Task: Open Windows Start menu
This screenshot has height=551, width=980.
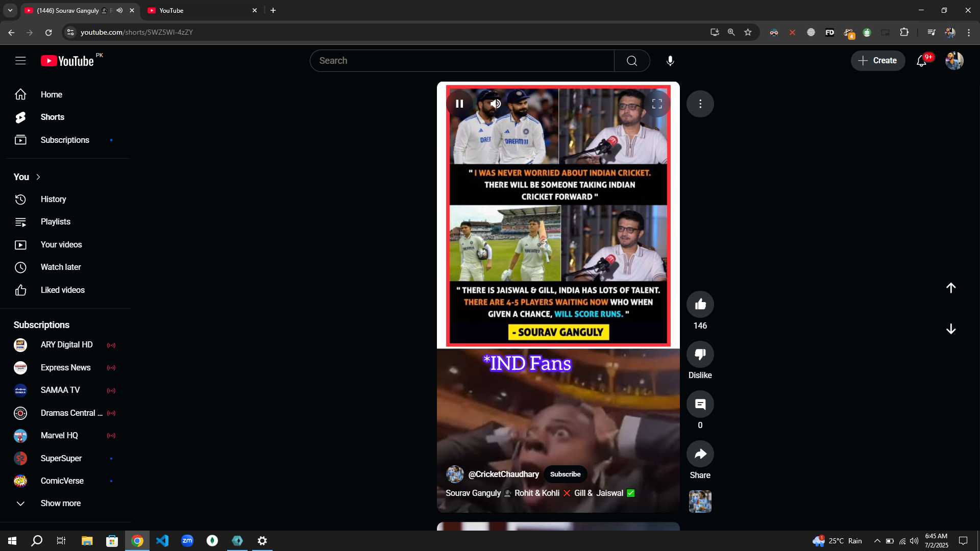Action: tap(12, 541)
